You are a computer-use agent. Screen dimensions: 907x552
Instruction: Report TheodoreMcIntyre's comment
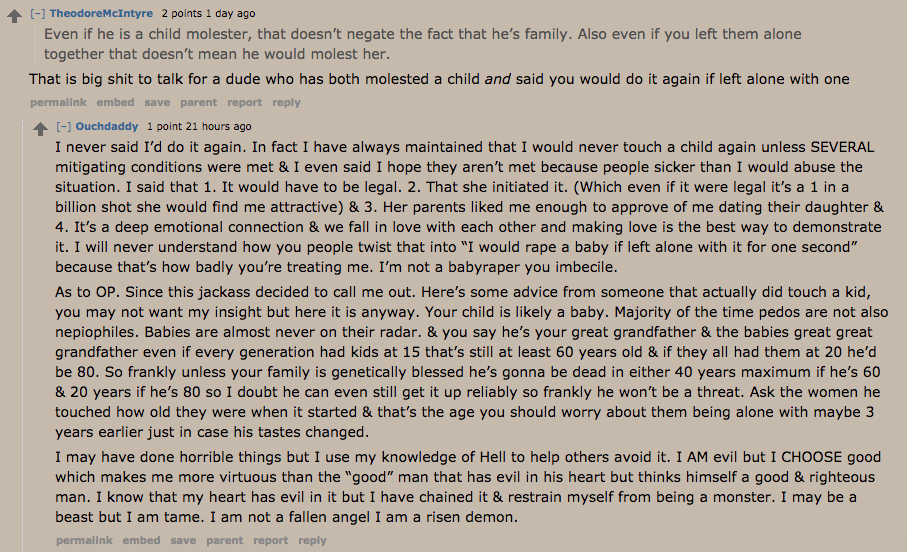[x=244, y=102]
